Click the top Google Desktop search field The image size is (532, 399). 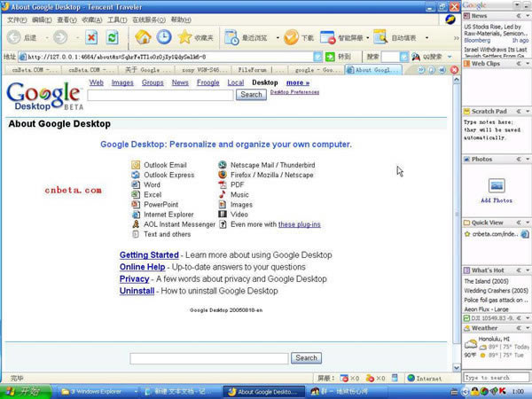(x=160, y=95)
